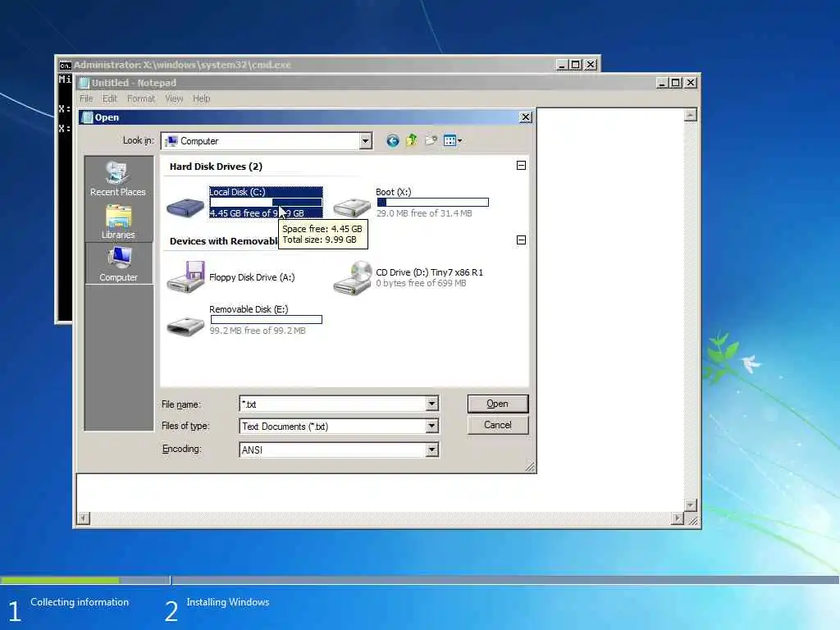Click the File name text field
The width and height of the screenshot is (840, 630).
[x=333, y=404]
